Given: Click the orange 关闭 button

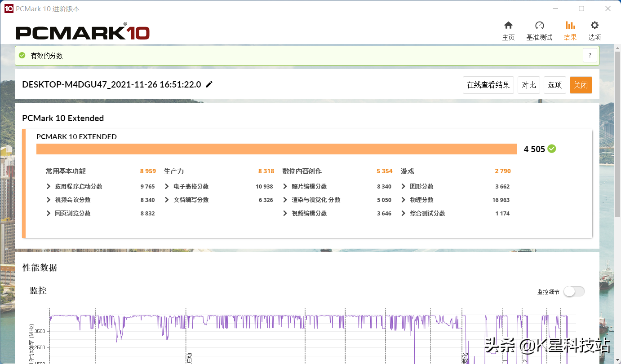Looking at the screenshot, I should (581, 85).
